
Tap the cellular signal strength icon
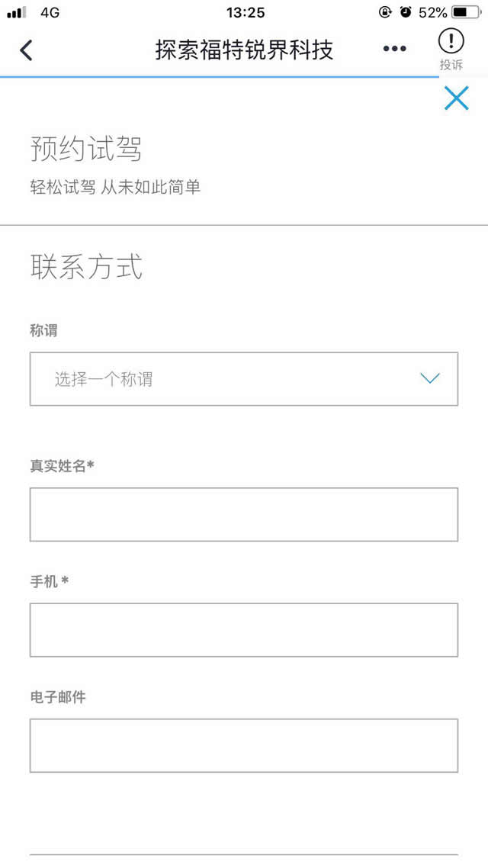[17, 12]
